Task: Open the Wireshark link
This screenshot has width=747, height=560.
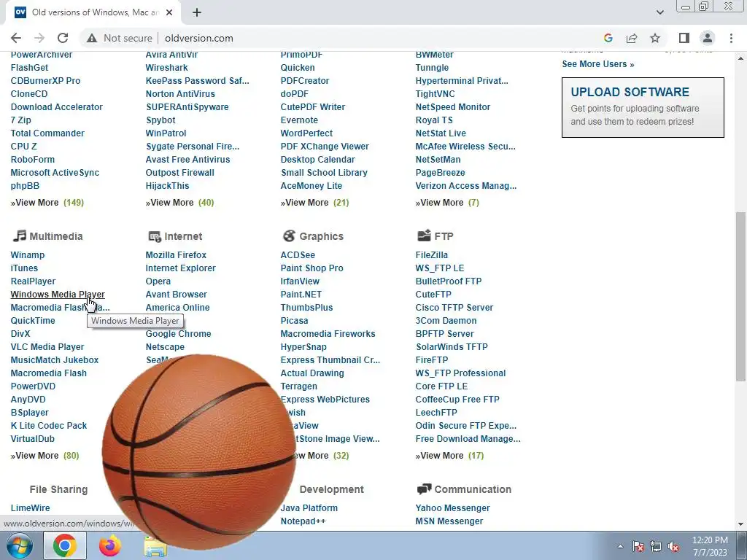Action: click(x=167, y=68)
